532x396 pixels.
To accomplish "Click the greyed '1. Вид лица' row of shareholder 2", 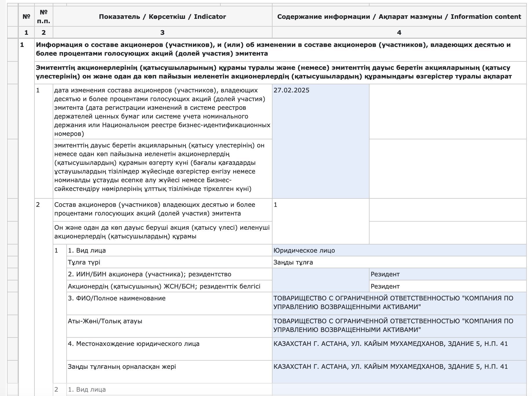I will (x=87, y=389).
